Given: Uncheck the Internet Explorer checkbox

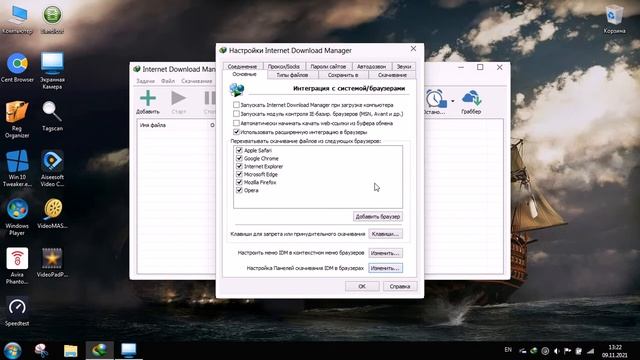Looking at the screenshot, I should point(239,166).
